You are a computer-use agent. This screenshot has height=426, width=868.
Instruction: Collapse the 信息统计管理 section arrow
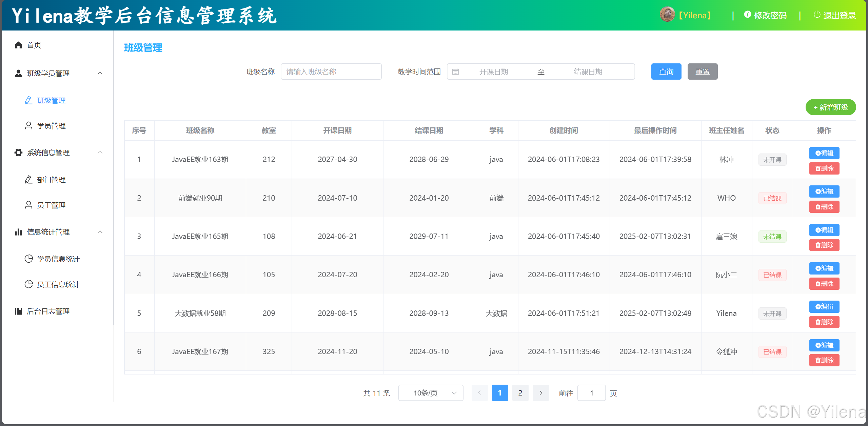[100, 232]
